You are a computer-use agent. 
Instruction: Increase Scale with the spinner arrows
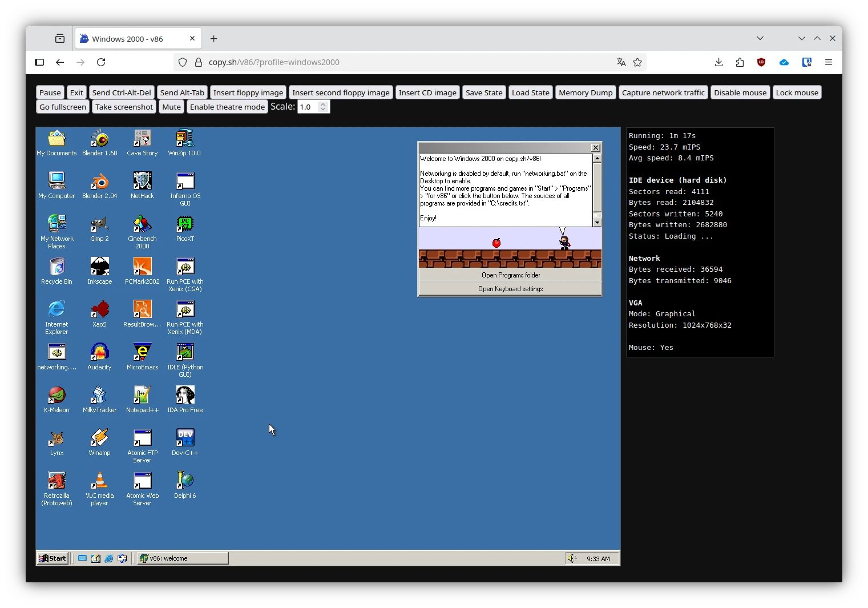[323, 104]
